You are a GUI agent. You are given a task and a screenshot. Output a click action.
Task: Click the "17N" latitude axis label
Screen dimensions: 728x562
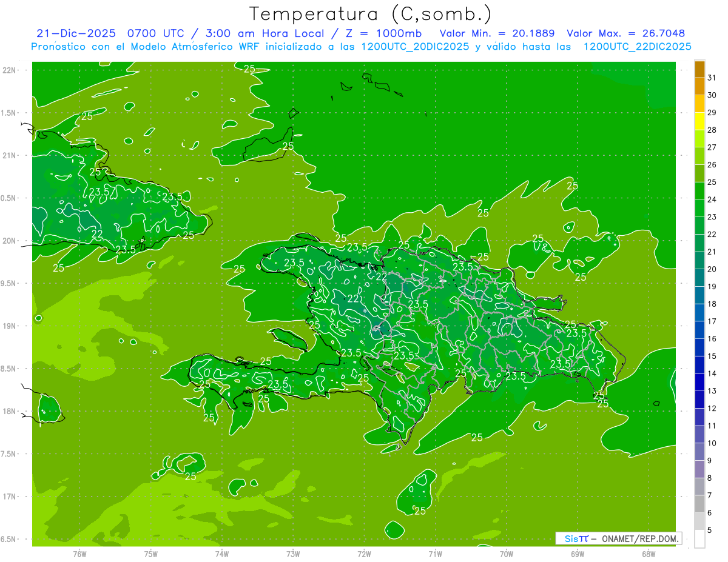pyautogui.click(x=10, y=497)
